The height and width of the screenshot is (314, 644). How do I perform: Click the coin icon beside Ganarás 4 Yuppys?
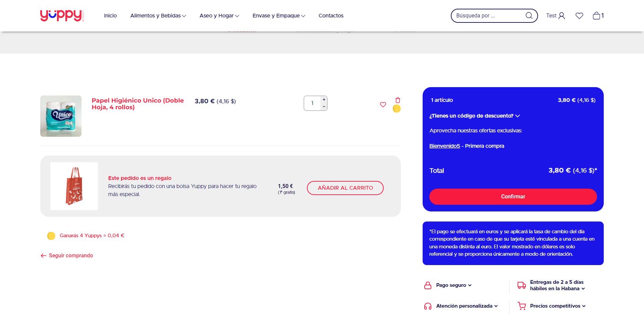tap(51, 236)
